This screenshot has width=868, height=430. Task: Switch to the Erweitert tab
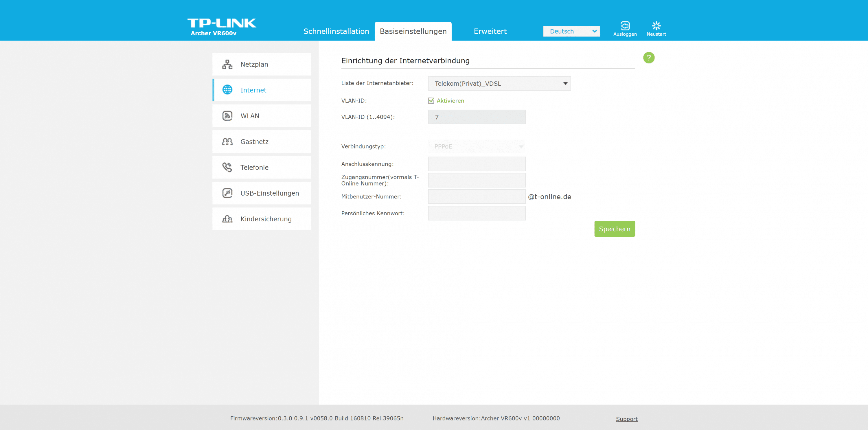click(490, 31)
